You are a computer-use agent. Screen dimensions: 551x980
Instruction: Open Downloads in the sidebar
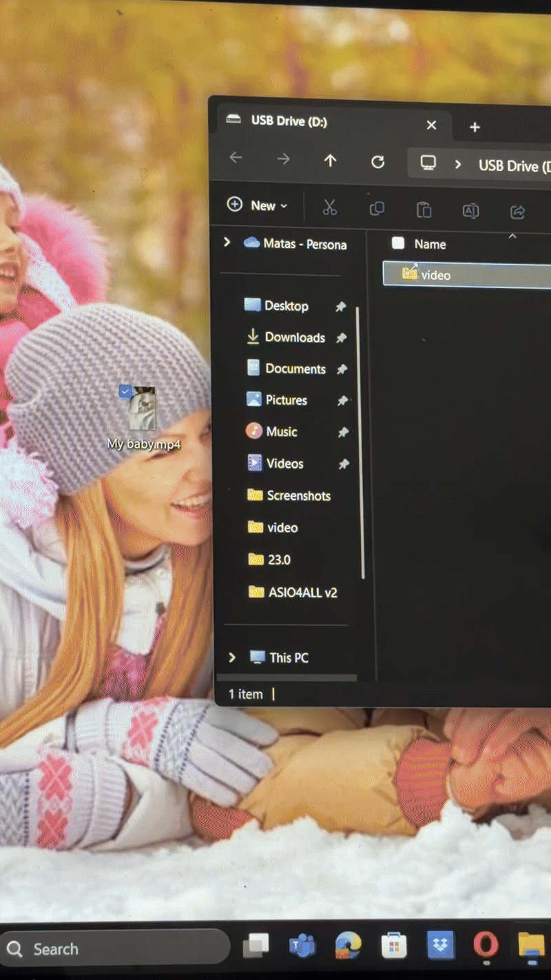[294, 337]
